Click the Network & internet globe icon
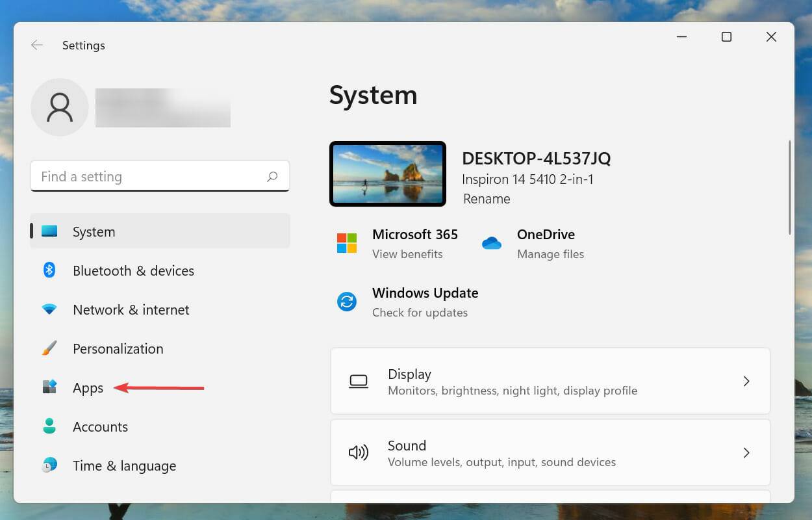812x520 pixels. 49,309
